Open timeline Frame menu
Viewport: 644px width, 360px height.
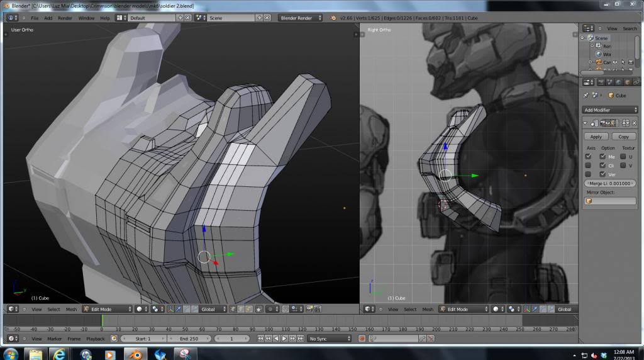coord(74,339)
